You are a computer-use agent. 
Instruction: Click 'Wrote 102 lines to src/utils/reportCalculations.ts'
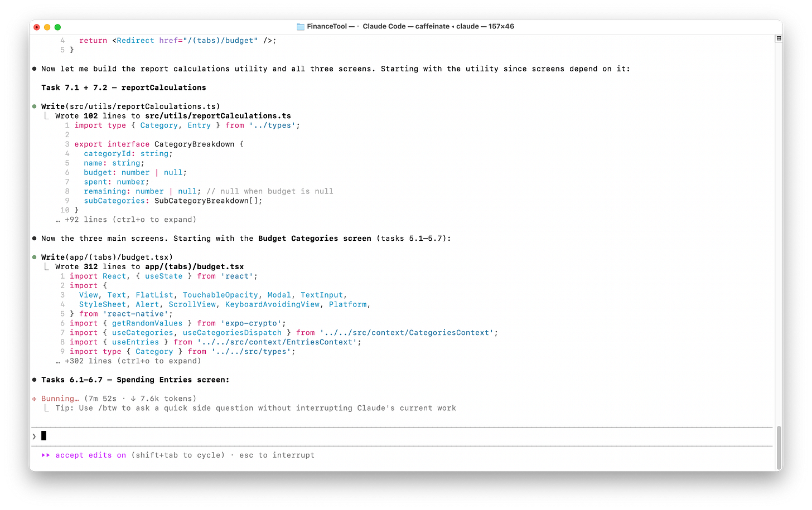click(173, 116)
